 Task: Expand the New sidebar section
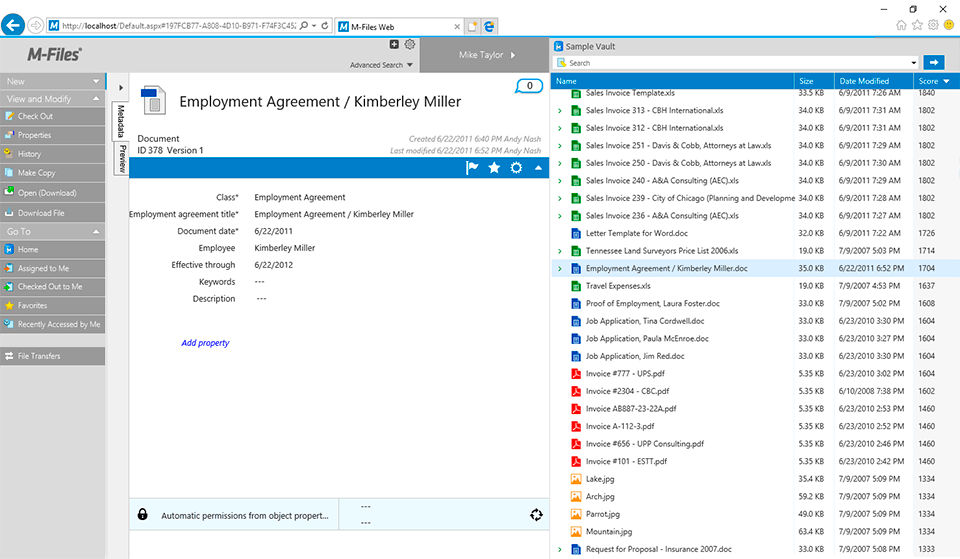(97, 81)
